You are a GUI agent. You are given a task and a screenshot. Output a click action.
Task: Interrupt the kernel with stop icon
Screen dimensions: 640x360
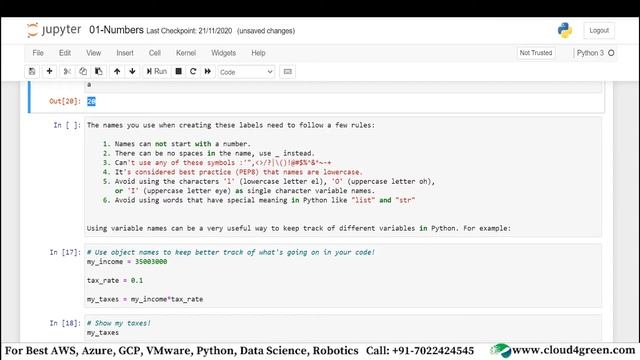pos(178,71)
